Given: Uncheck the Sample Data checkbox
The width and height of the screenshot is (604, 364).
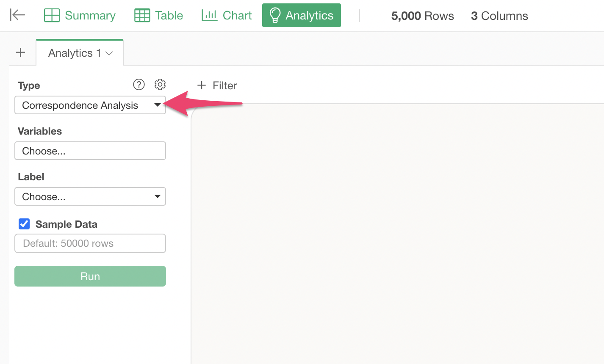Looking at the screenshot, I should [24, 224].
